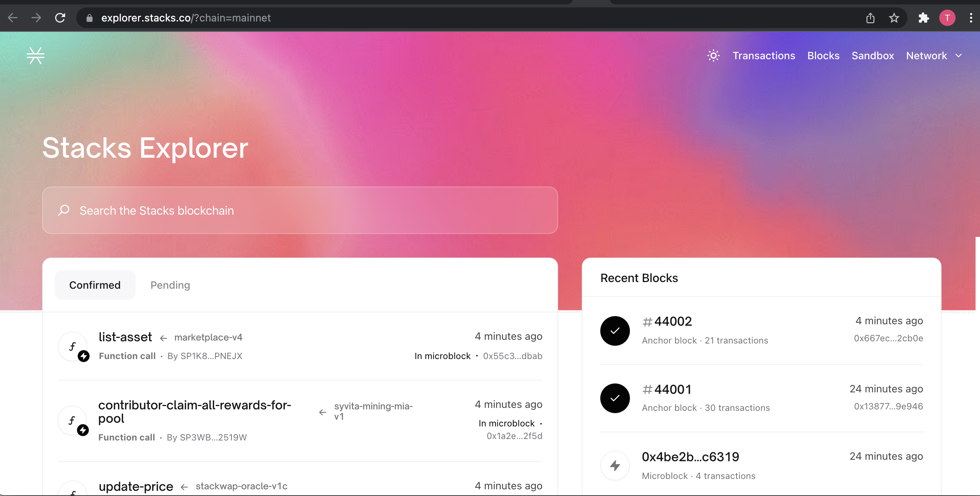Select the Confirmed tab
The height and width of the screenshot is (496, 980).
click(95, 285)
